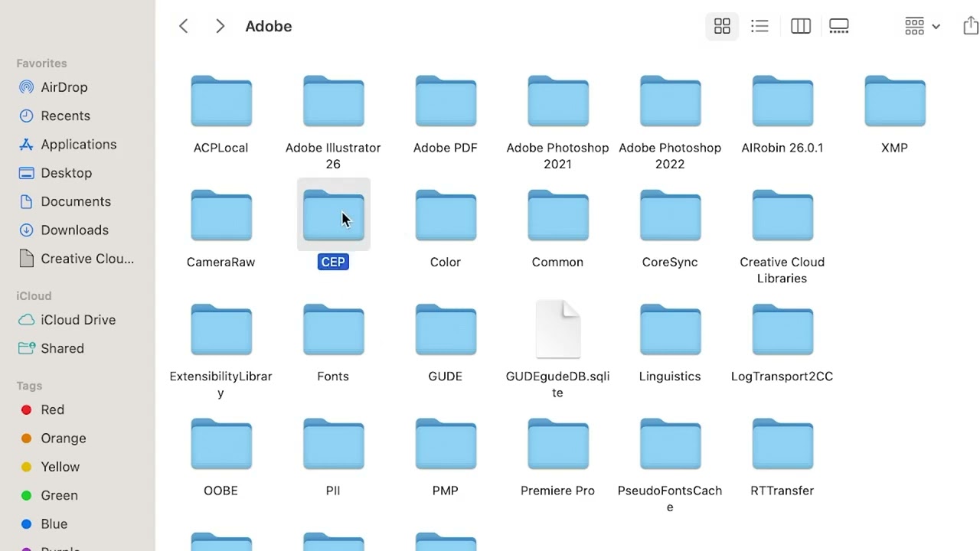Select the PseudoFontsCache folder
The height and width of the screenshot is (551, 980).
click(670, 444)
